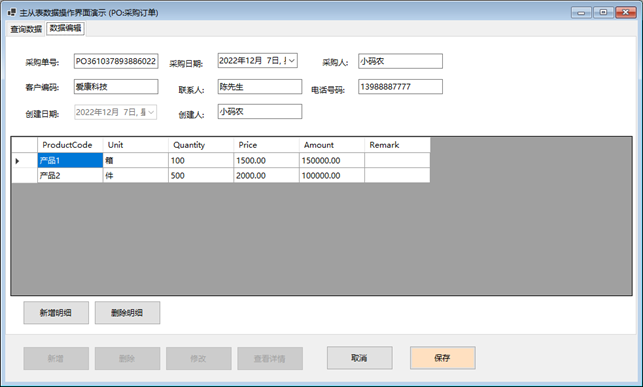Select the 产品2 cell
Screen dimensions: 643x387
[x=70, y=175]
